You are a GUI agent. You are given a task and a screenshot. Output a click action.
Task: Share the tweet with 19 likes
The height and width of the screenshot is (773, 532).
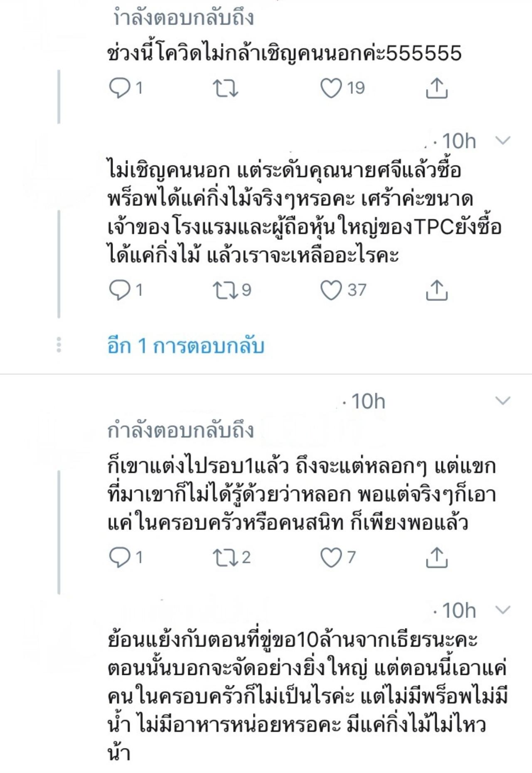click(436, 88)
